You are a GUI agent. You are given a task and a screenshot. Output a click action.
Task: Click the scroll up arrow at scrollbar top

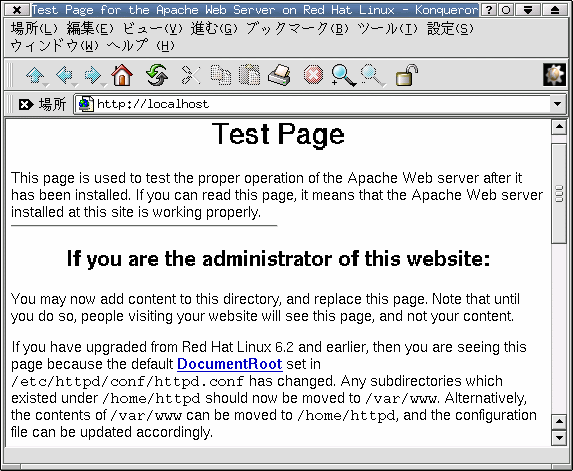click(559, 127)
